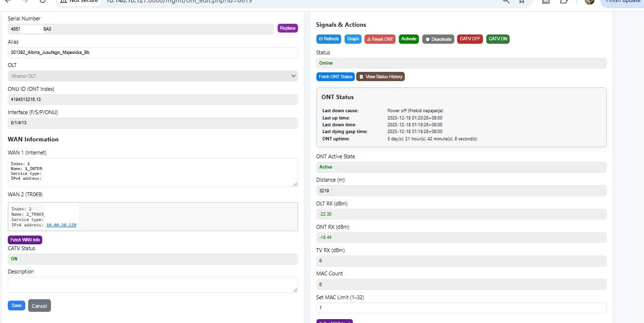This screenshot has height=323, width=644.
Task: Activate the ONT with the green Activate control
Action: (409, 39)
